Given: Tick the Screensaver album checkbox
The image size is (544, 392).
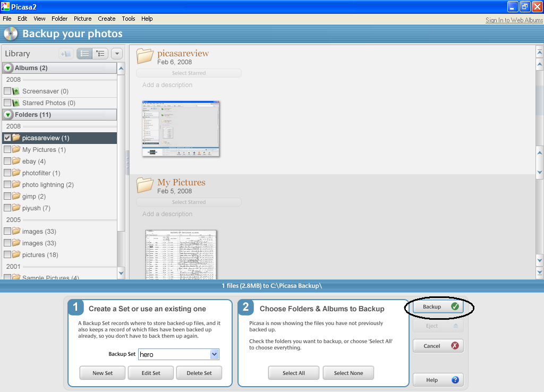Looking at the screenshot, I should coord(7,91).
